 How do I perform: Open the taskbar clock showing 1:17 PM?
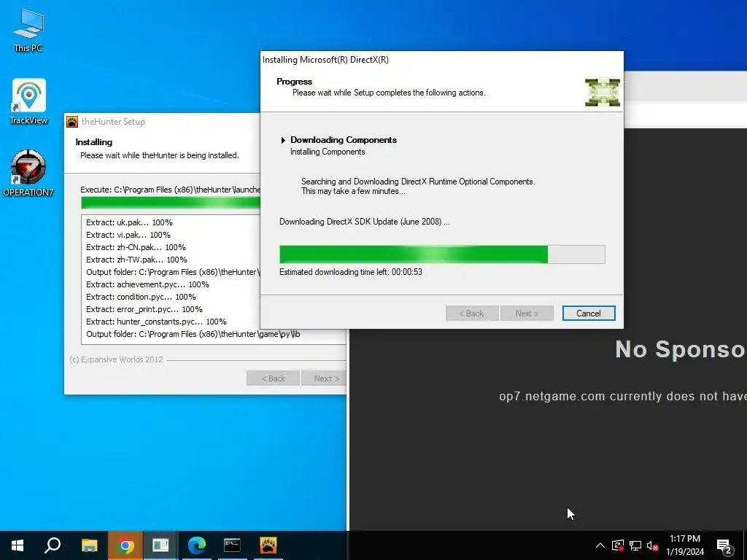point(684,545)
